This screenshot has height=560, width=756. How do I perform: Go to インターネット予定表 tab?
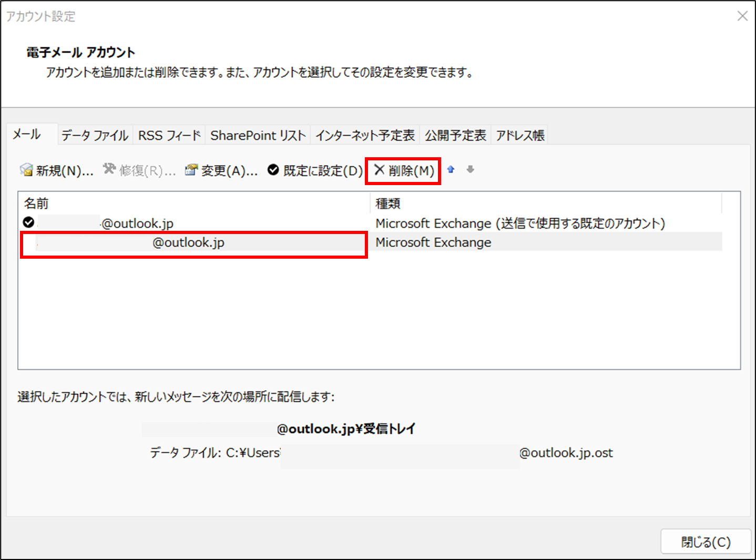tap(365, 136)
